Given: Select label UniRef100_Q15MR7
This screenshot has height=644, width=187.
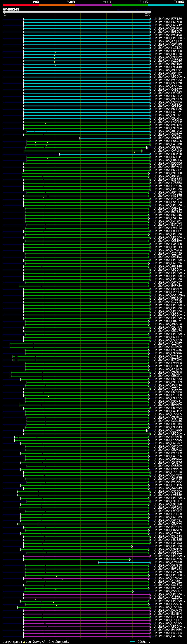Looking at the screenshot, I should (x=168, y=344).
